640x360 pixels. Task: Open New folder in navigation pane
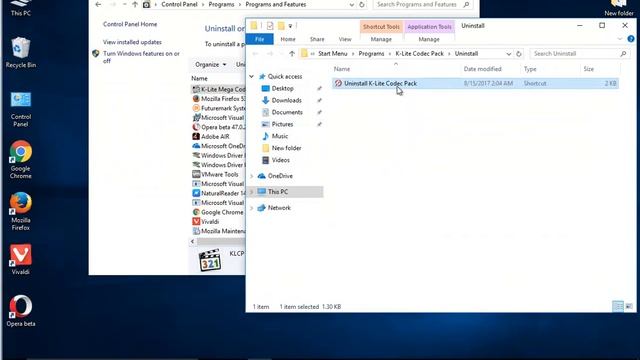pos(286,148)
